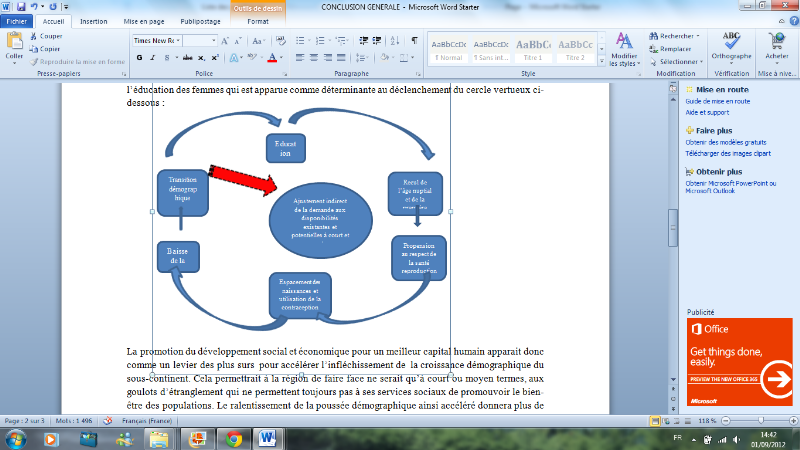The image size is (800, 450).
Task: Show paragraph marks with the pilcrow icon
Action: 415,40
